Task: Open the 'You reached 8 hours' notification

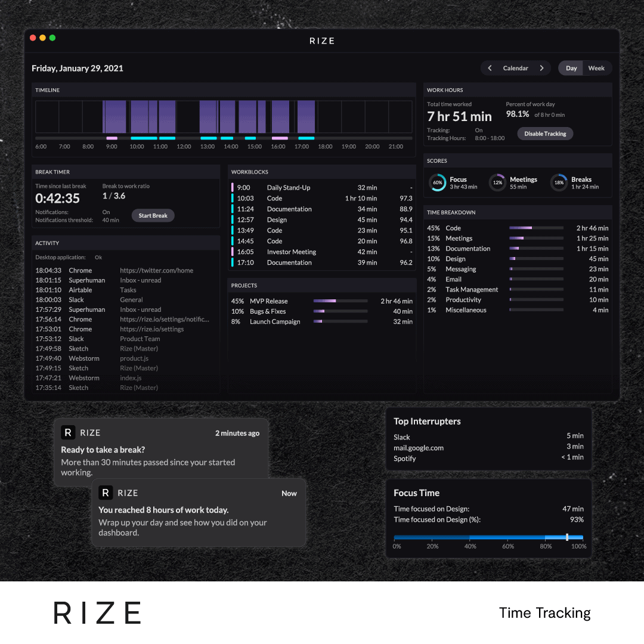Action: tap(199, 512)
